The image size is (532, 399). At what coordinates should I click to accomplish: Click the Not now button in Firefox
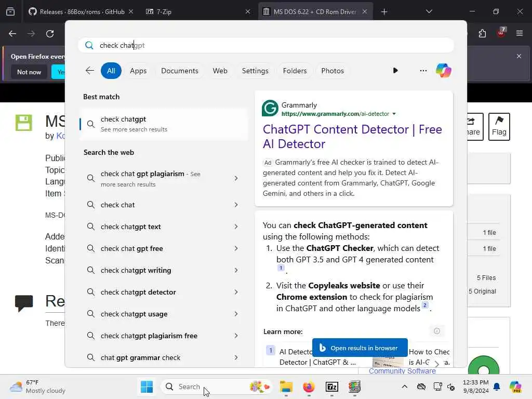click(x=29, y=72)
